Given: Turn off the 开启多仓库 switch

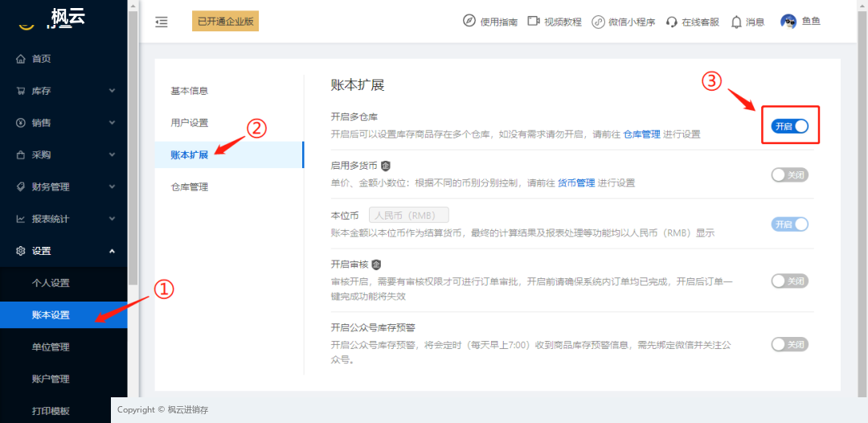Looking at the screenshot, I should pyautogui.click(x=790, y=126).
